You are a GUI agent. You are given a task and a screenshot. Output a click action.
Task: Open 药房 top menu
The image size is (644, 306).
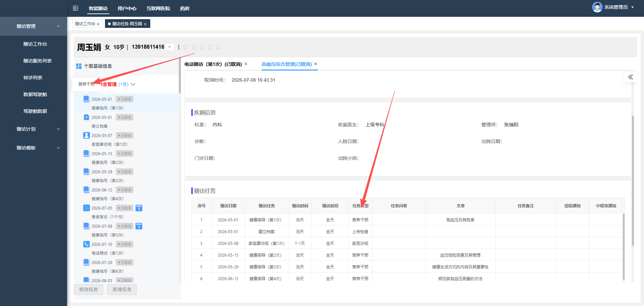tap(185, 8)
